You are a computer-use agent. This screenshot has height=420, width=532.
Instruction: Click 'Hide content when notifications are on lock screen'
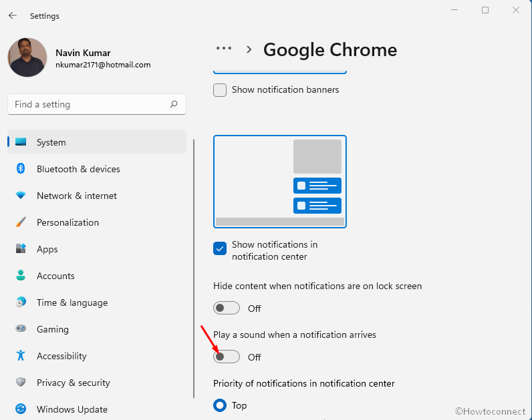[x=317, y=286]
